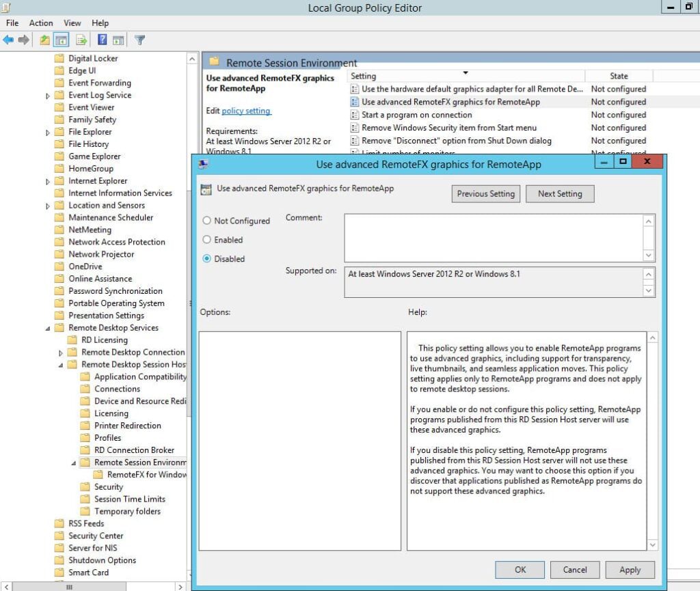Open the Help menu

pyautogui.click(x=100, y=23)
